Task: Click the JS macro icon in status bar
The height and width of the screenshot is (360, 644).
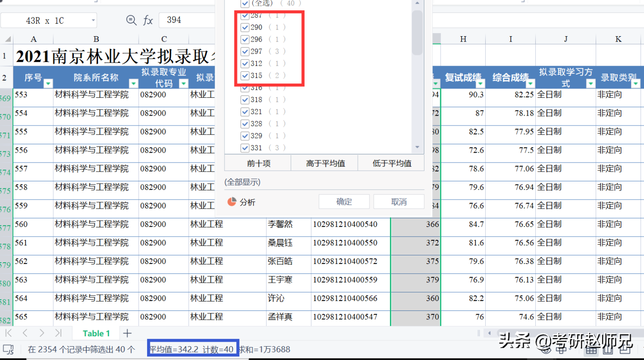Action: click(9, 349)
